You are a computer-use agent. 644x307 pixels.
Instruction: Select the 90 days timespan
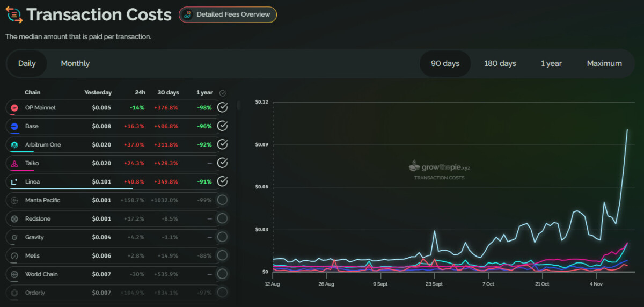coord(445,63)
